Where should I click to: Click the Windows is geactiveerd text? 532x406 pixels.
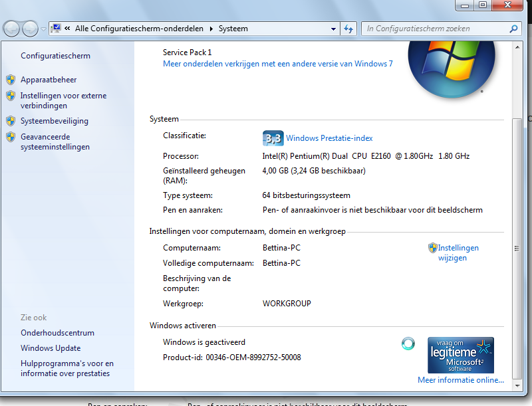204,342
